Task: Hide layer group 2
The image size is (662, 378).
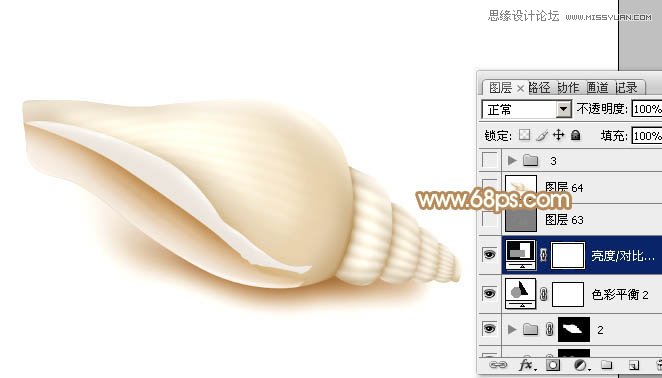Action: (x=489, y=329)
